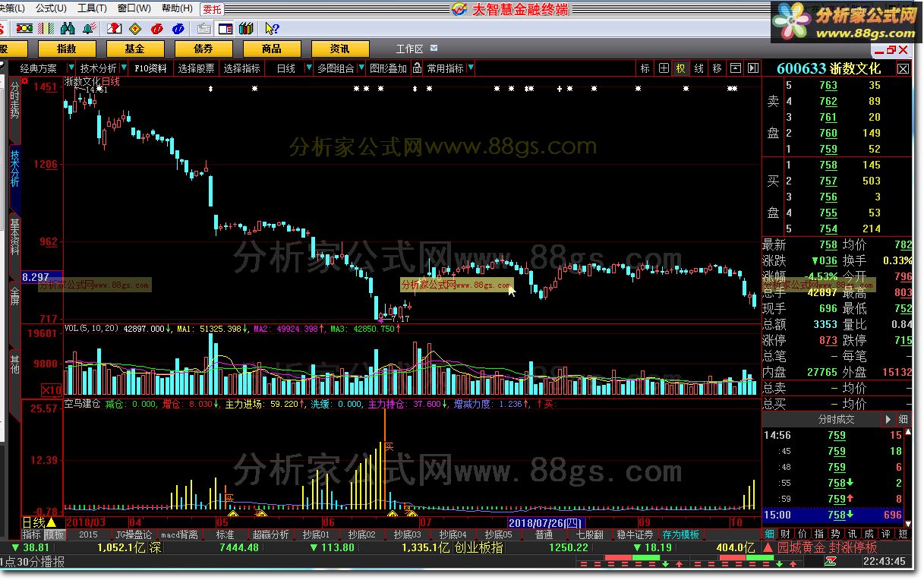Click the crosshair grid icon in chart toolbar
The image size is (924, 580).
[x=663, y=68]
